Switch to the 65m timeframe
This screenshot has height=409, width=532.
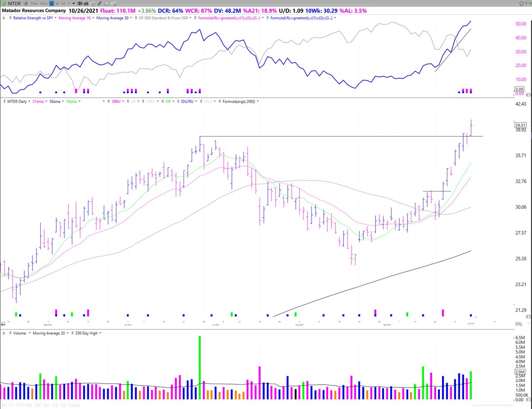(44, 4)
